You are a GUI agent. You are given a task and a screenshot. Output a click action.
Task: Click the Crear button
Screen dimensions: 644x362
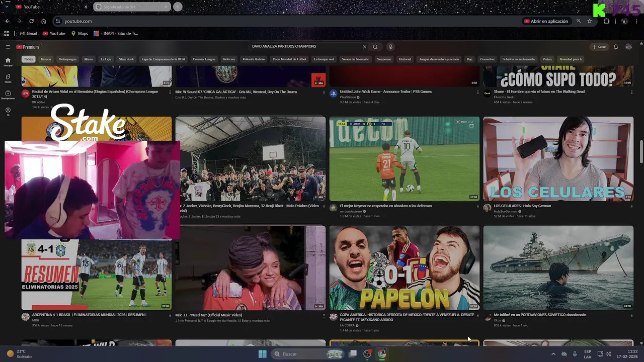pyautogui.click(x=599, y=47)
